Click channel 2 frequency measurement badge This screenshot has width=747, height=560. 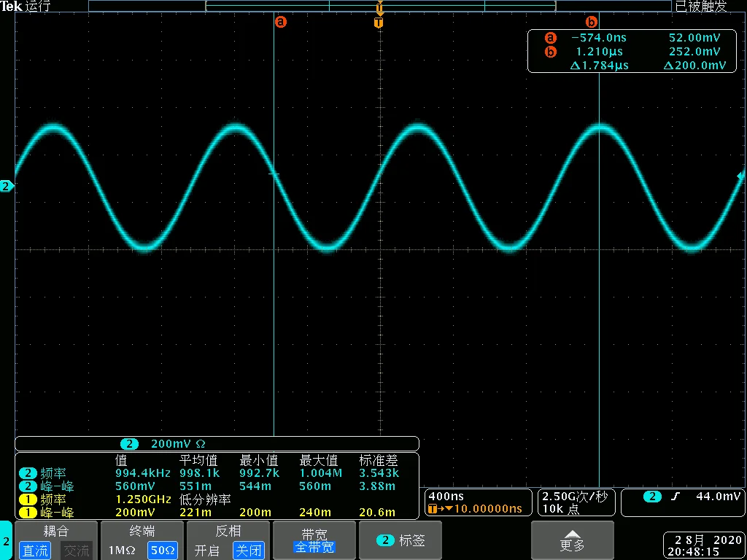tap(27, 472)
